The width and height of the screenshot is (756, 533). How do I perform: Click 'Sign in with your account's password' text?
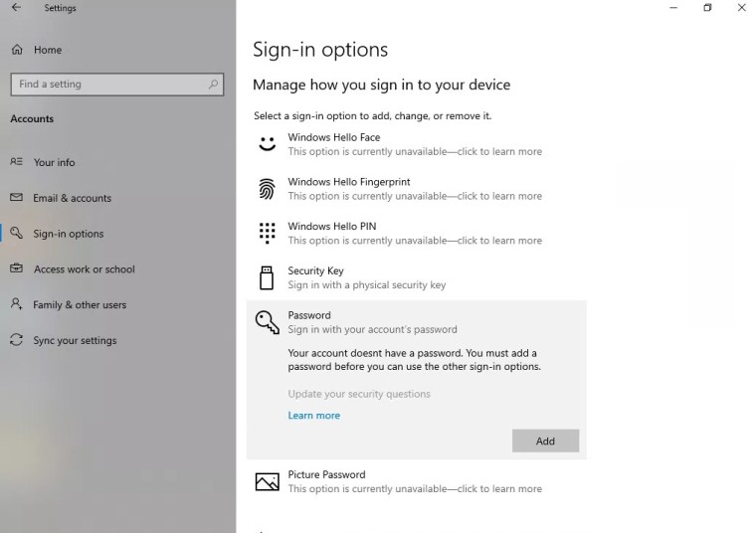point(372,329)
